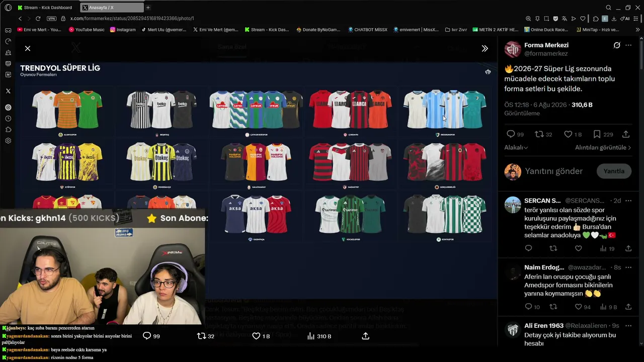Open sidebar history clock icon
The height and width of the screenshot is (362, 644).
(x=8, y=119)
